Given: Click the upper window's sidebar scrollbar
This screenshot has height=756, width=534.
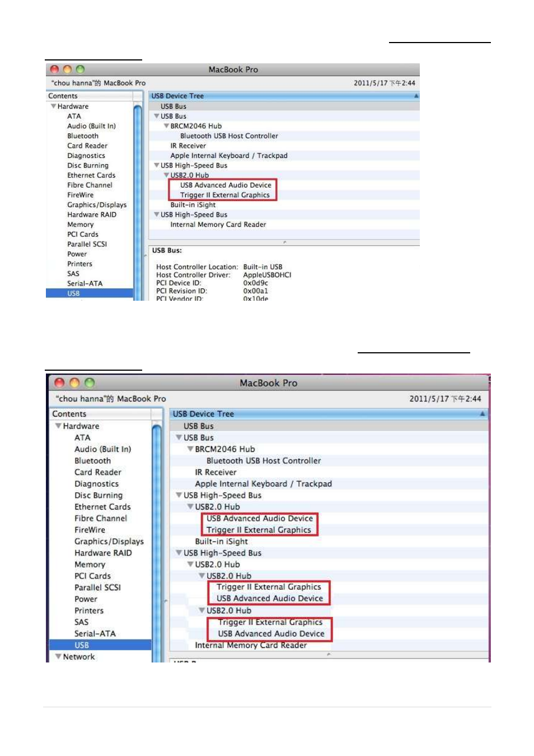Looking at the screenshot, I should [138, 202].
